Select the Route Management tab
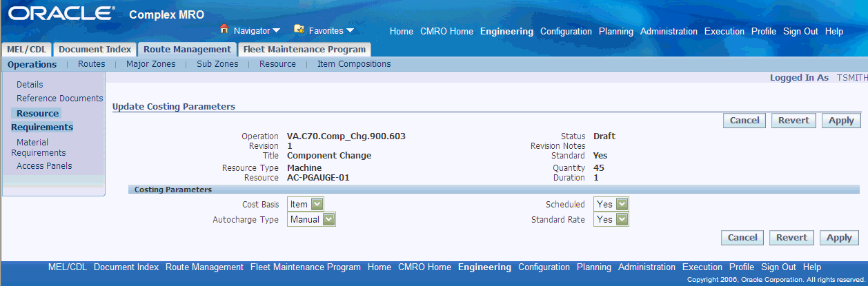 (187, 50)
